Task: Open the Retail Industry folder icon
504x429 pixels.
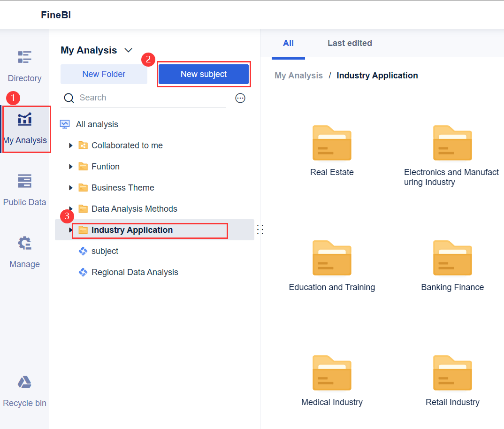Action: 452,373
